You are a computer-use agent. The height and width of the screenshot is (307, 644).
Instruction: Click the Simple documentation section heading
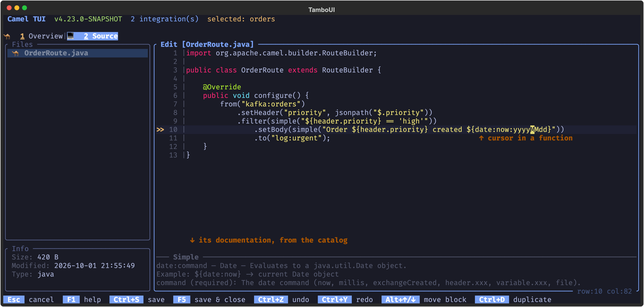pyautogui.click(x=186, y=257)
